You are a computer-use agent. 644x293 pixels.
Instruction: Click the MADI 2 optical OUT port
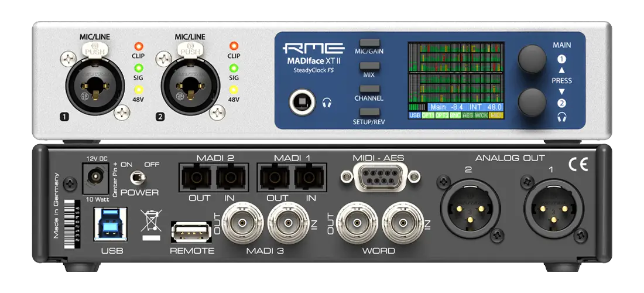[x=196, y=177]
